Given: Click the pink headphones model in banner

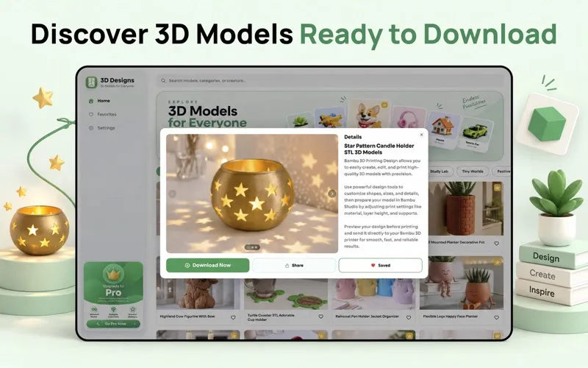Looking at the screenshot, I should [407, 118].
